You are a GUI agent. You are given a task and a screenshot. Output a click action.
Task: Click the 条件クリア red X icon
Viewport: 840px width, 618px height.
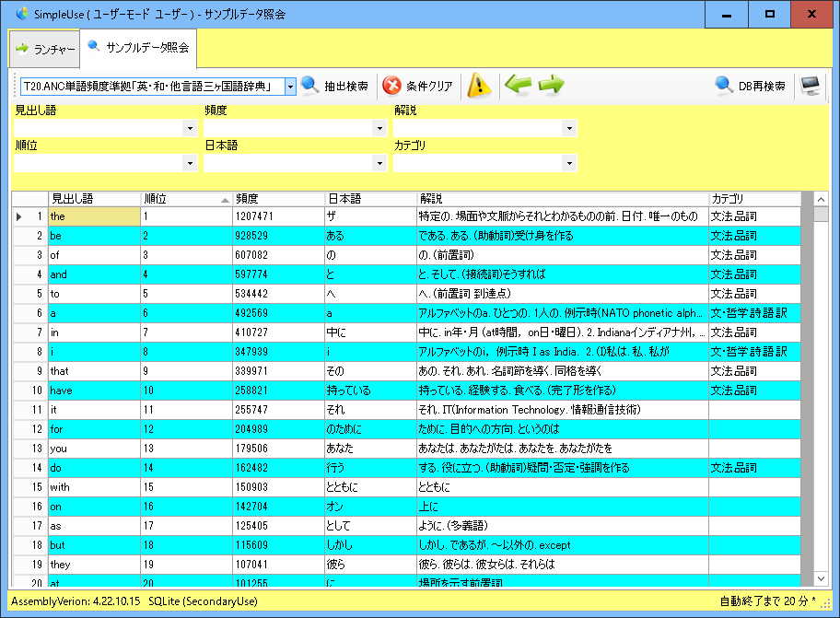point(391,86)
